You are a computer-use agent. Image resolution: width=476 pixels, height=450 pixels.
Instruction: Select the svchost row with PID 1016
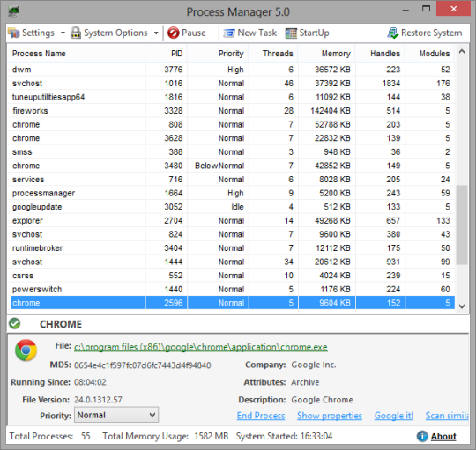(x=232, y=83)
